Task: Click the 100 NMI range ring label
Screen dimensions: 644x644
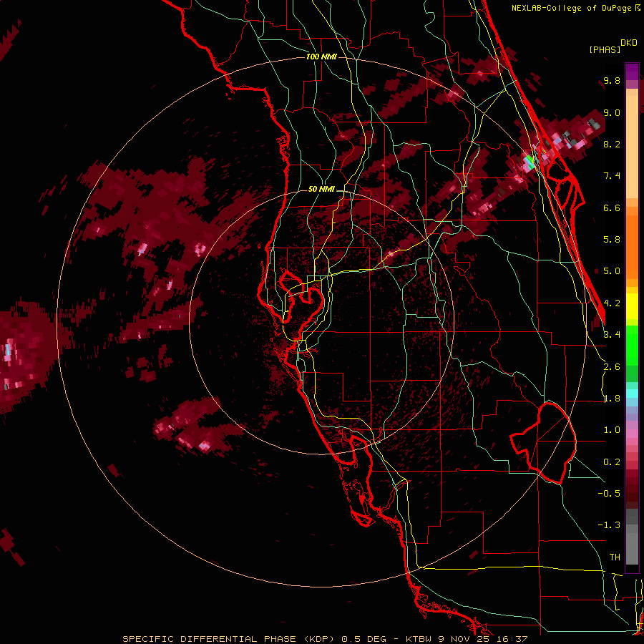Action: click(321, 57)
